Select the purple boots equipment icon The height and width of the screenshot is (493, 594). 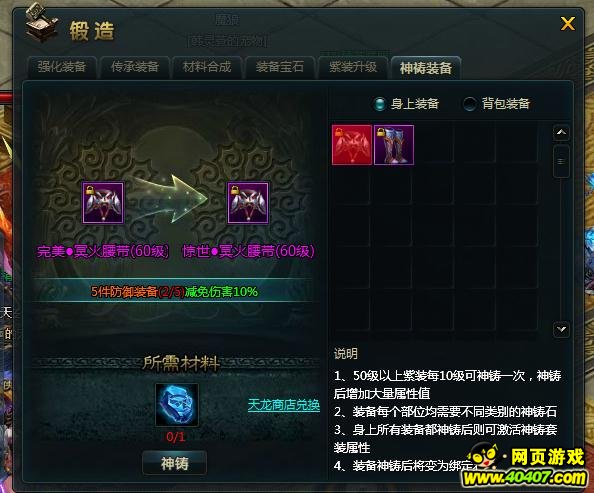click(394, 145)
